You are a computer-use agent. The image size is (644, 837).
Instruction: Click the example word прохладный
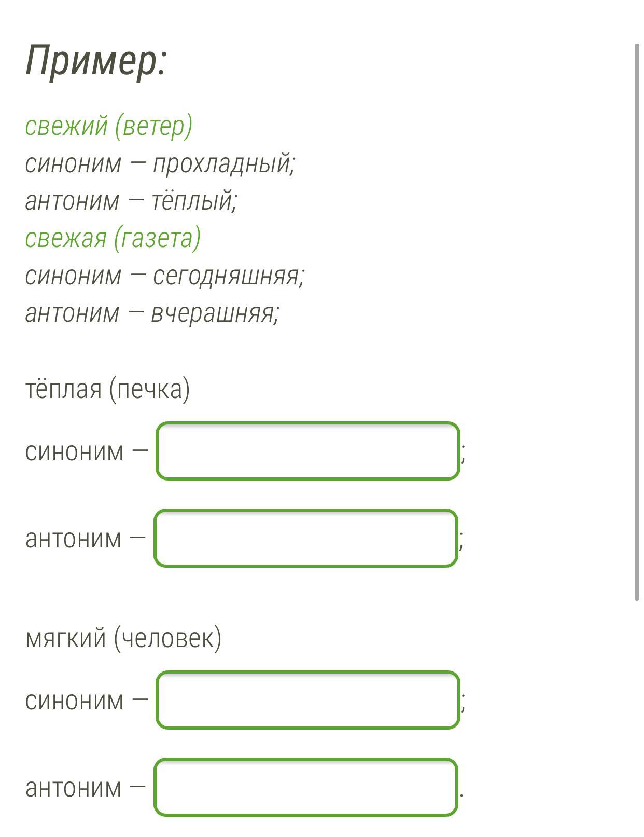[223, 163]
